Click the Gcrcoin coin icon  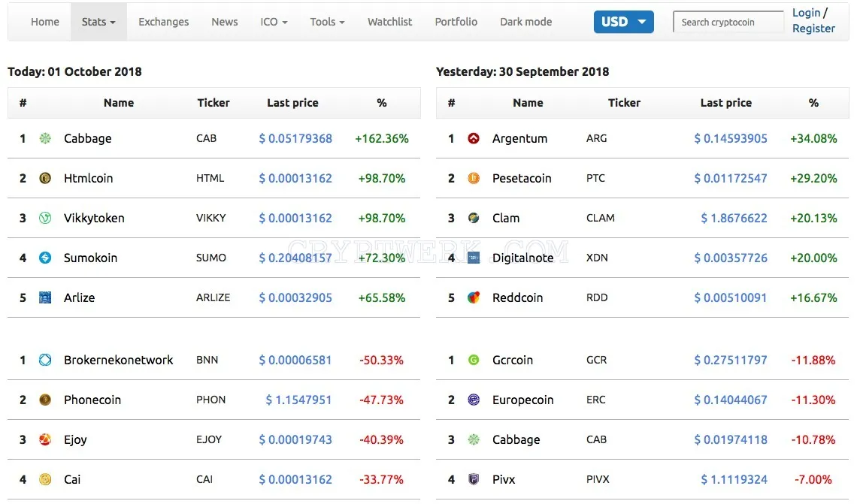pyautogui.click(x=474, y=360)
